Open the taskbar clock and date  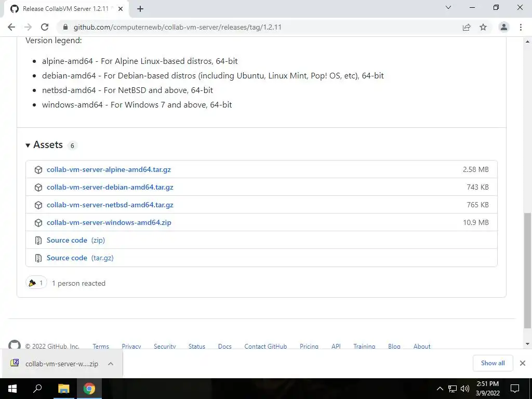point(487,389)
